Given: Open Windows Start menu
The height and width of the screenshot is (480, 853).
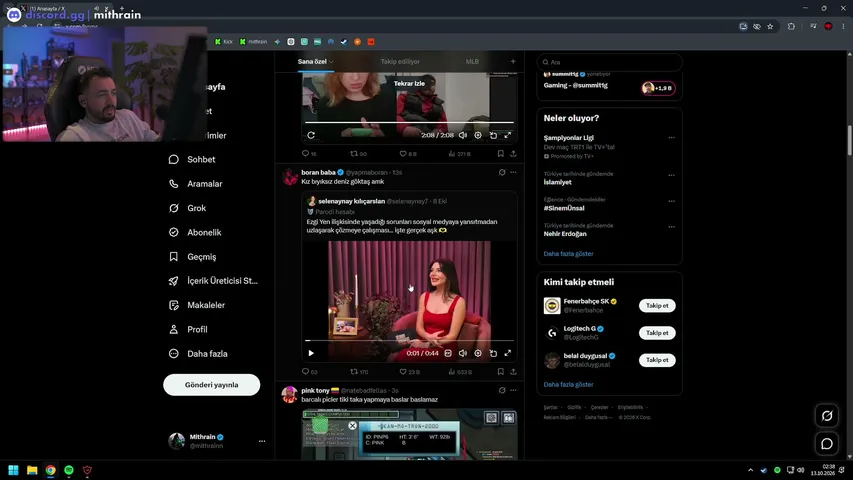Looking at the screenshot, I should 14,470.
